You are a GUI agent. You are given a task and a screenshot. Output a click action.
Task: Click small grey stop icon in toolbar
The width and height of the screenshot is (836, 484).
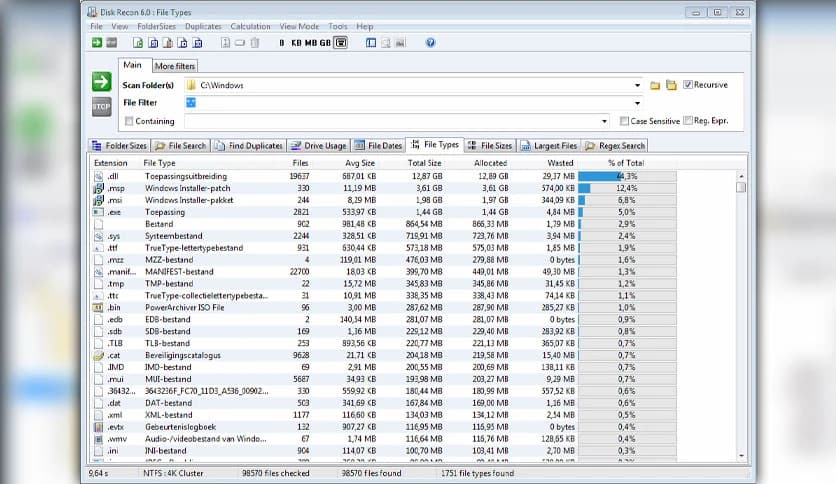pyautogui.click(x=111, y=43)
